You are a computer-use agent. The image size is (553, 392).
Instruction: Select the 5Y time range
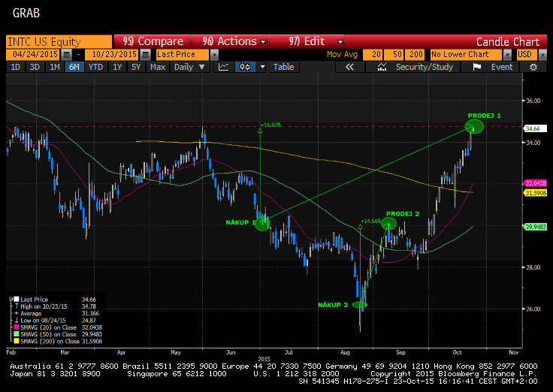(x=136, y=67)
